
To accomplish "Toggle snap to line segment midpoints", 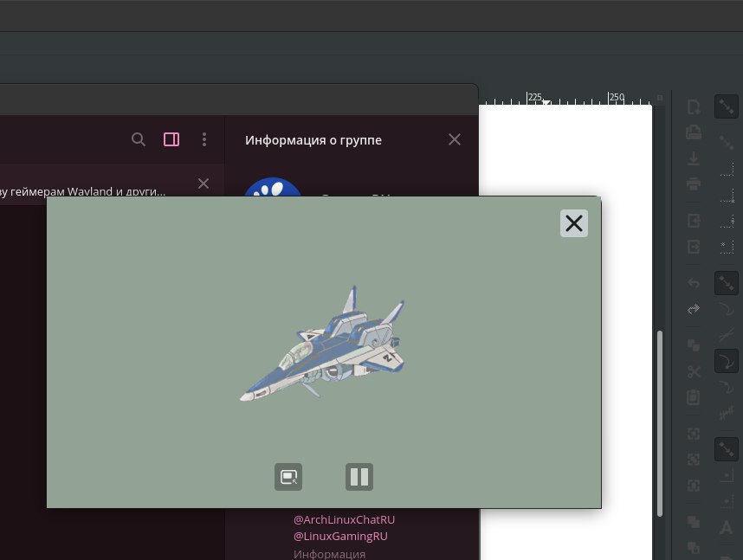I will tap(727, 413).
